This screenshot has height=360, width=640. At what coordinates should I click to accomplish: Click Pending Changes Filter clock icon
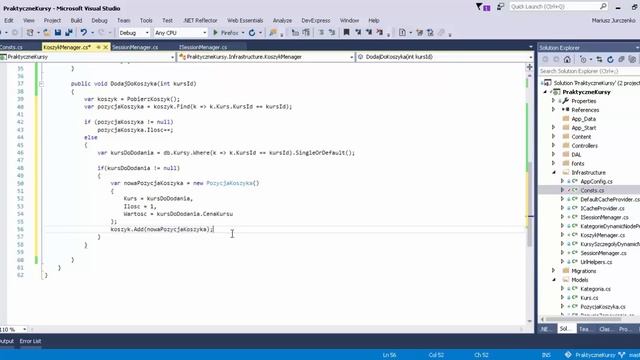[583, 60]
